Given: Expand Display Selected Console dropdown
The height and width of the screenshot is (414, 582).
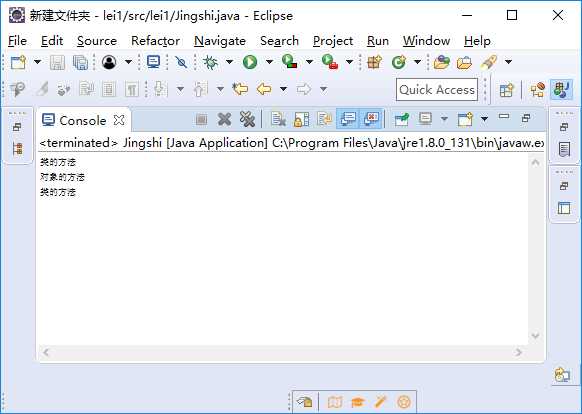Looking at the screenshot, I should click(x=444, y=119).
